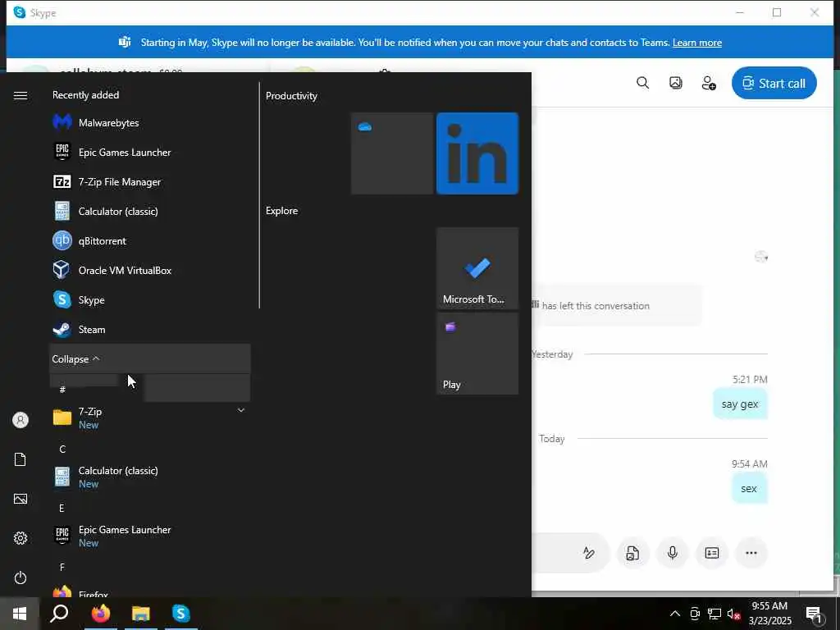Open the Skype chat gallery icon
Image resolution: width=840 pixels, height=630 pixels.
tap(676, 83)
